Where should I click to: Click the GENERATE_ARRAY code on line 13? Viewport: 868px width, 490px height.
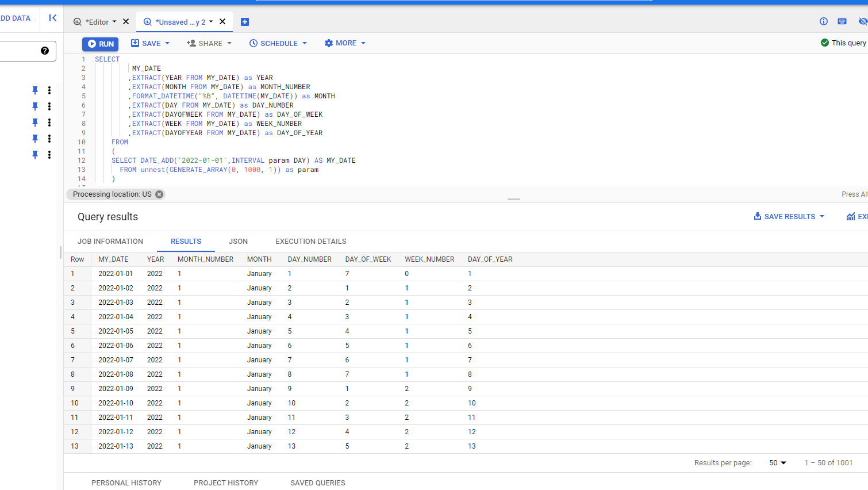pos(198,170)
